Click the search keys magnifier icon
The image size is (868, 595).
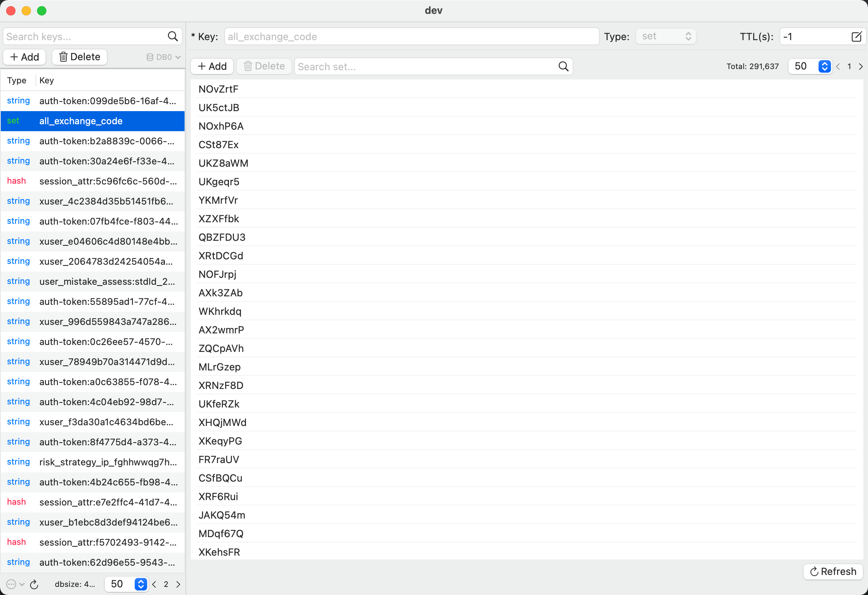173,36
